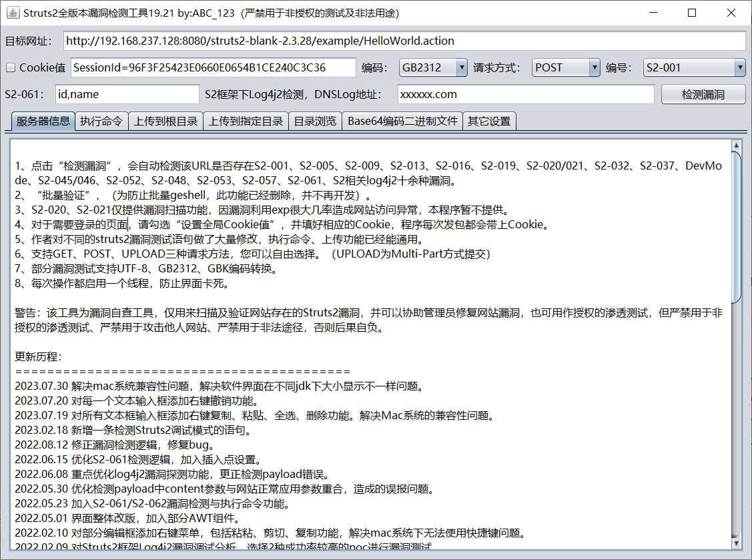Switch to the 服务器信息 tab

[x=43, y=121]
